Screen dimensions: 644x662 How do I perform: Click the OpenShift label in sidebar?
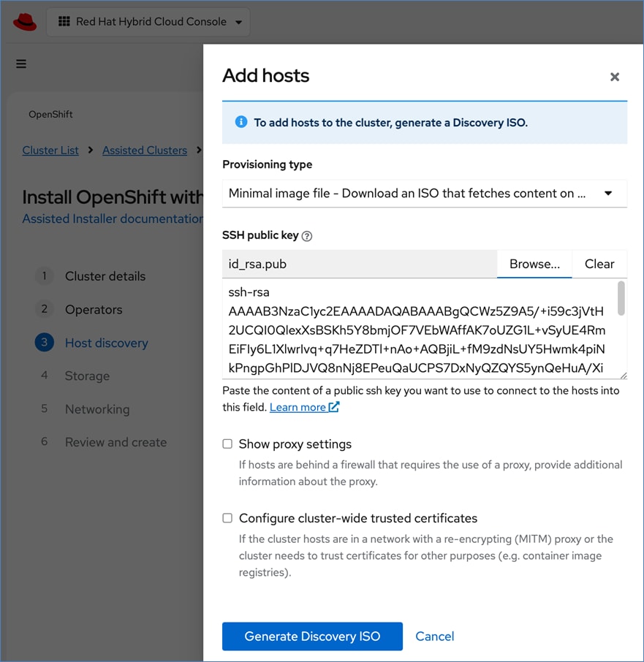point(50,115)
